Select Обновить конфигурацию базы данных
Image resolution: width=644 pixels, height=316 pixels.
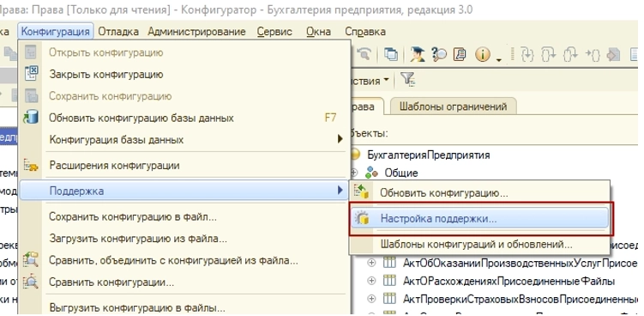[x=184, y=118]
